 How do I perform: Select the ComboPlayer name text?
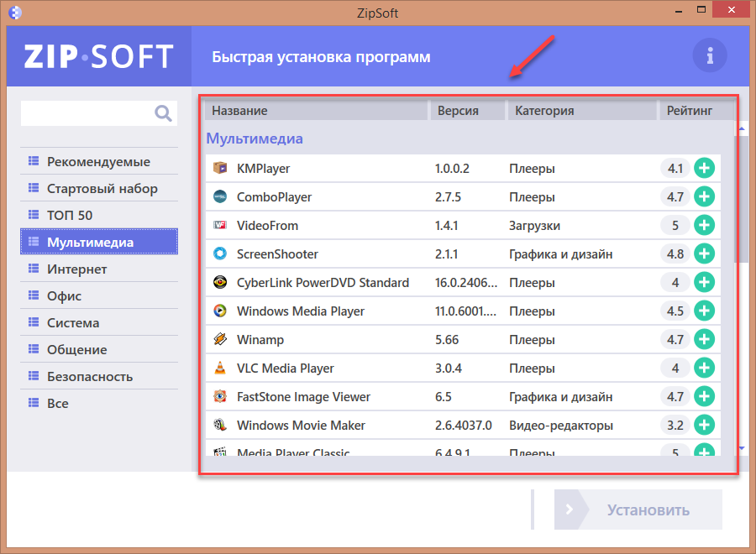275,197
